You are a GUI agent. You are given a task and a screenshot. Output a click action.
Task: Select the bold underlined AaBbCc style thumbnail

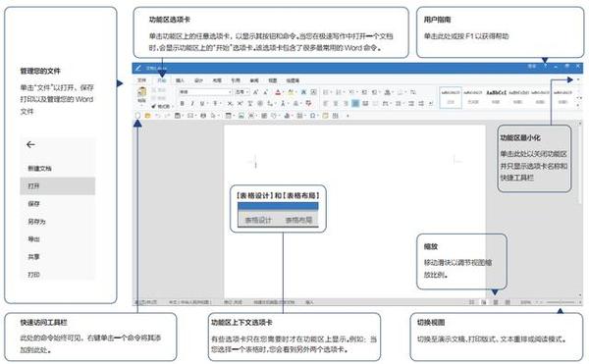(x=496, y=97)
